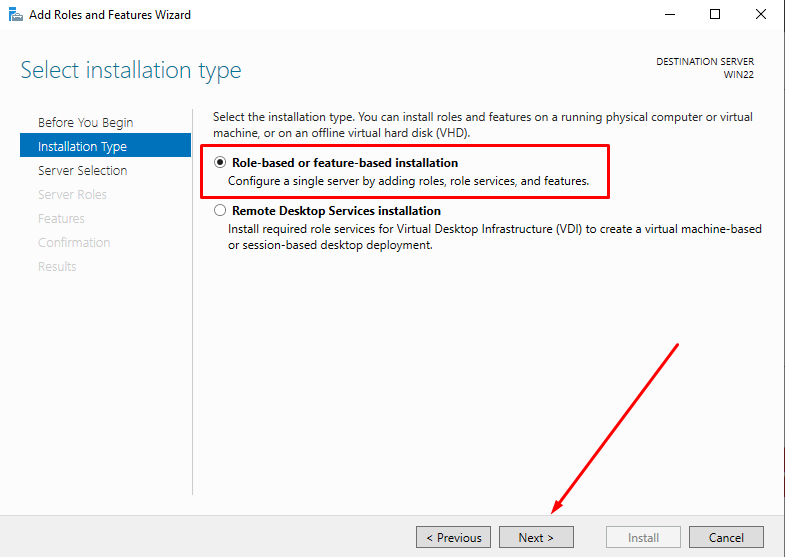Click the Server Roles step in sidebar
Screen dimensions: 785x557
click(72, 194)
